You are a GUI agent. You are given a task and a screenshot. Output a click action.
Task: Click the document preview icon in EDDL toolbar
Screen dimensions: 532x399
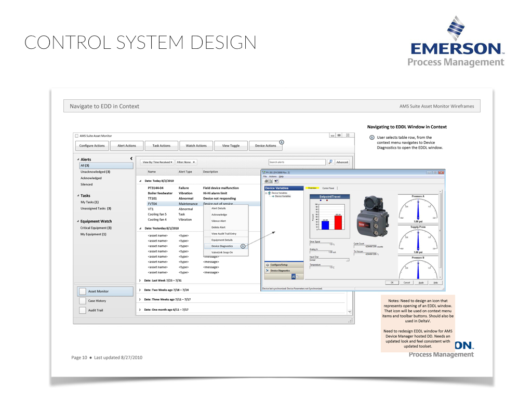(271, 181)
